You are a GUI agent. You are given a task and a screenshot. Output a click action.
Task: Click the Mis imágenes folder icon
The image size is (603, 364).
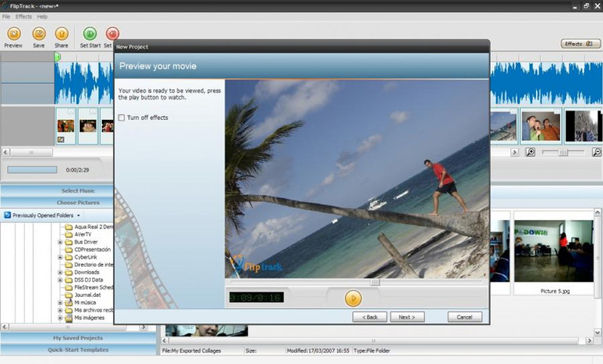pyautogui.click(x=69, y=318)
